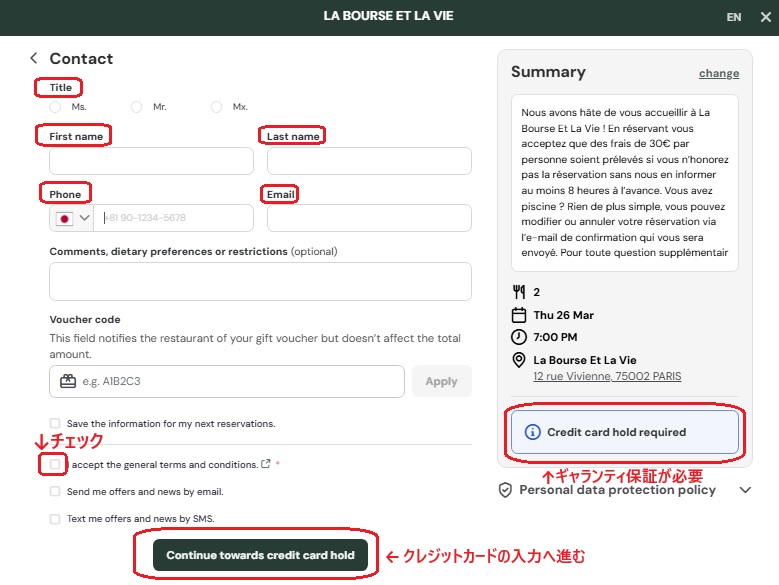Click the shield icon by data protection policy
Image resolution: width=779 pixels, height=585 pixels.
(505, 490)
